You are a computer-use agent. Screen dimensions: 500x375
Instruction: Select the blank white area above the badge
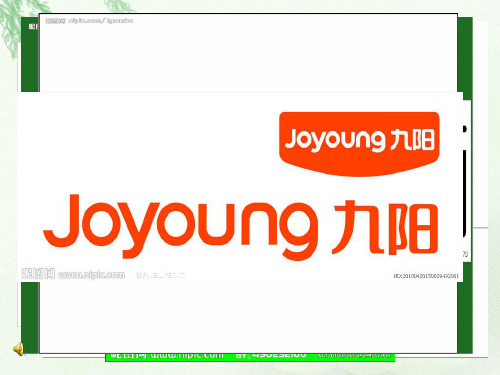click(248, 53)
